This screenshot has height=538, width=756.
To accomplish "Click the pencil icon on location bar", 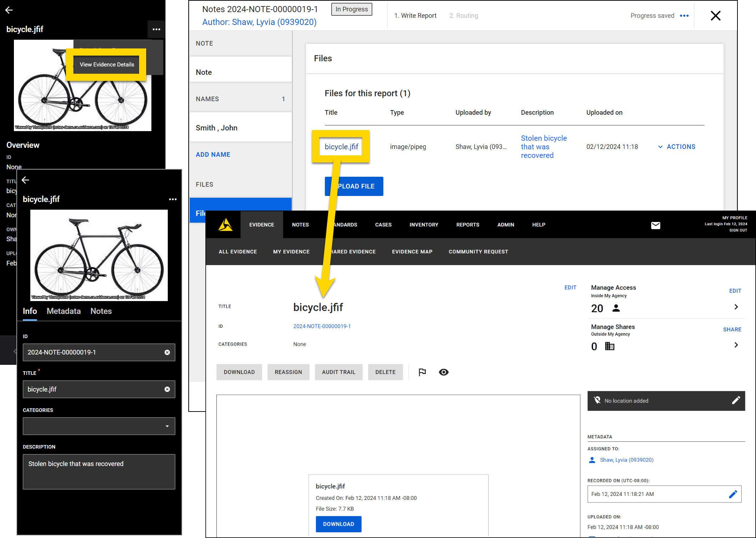I will pyautogui.click(x=736, y=400).
